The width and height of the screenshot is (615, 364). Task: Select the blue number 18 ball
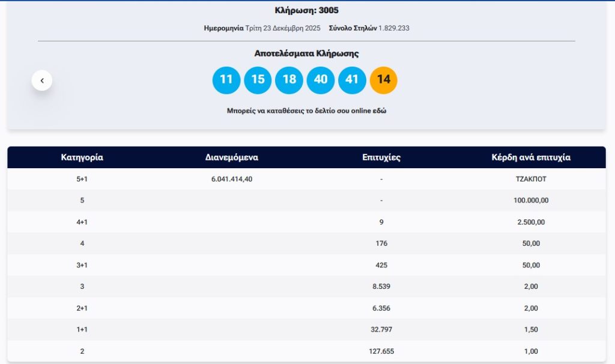tap(289, 80)
